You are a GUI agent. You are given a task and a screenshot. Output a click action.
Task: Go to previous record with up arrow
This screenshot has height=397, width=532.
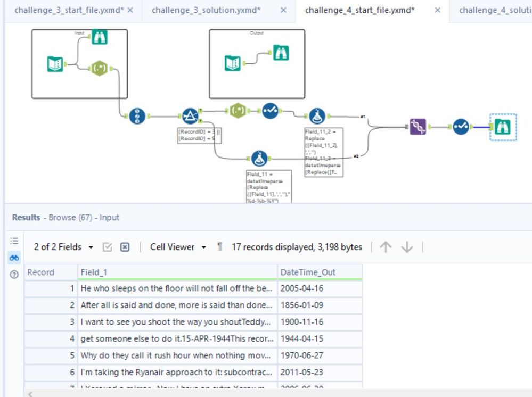point(386,247)
